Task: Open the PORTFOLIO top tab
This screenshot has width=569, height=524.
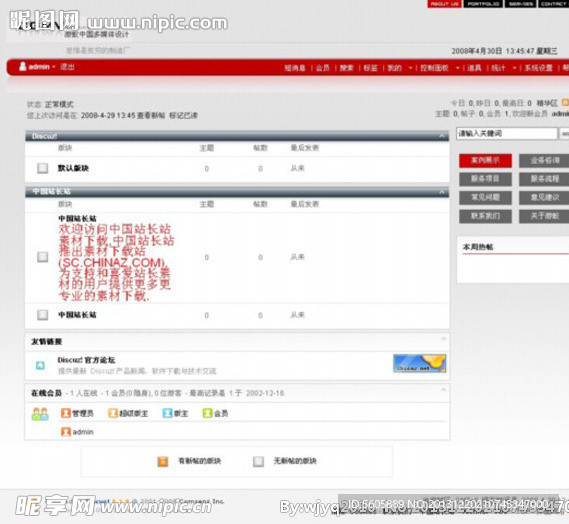Action: click(x=483, y=4)
